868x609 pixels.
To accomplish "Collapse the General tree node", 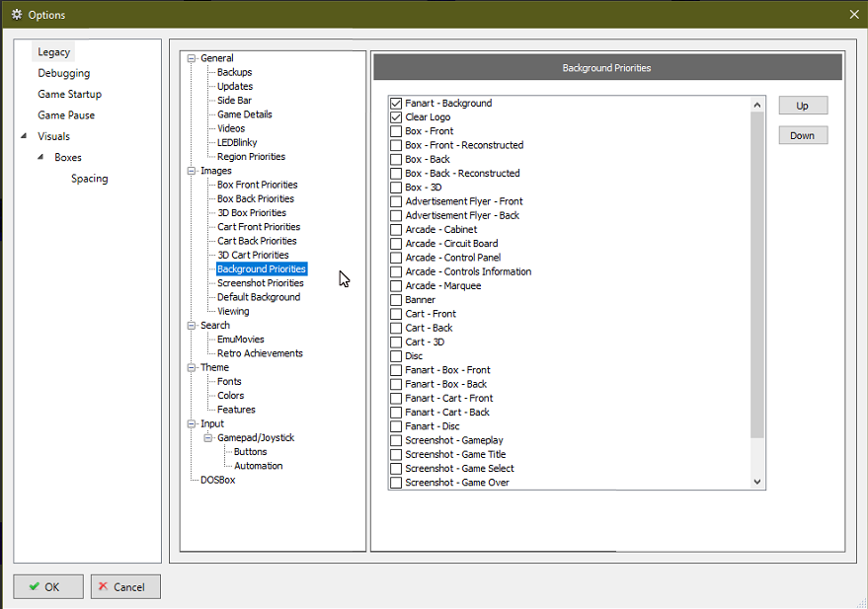I will pyautogui.click(x=192, y=58).
